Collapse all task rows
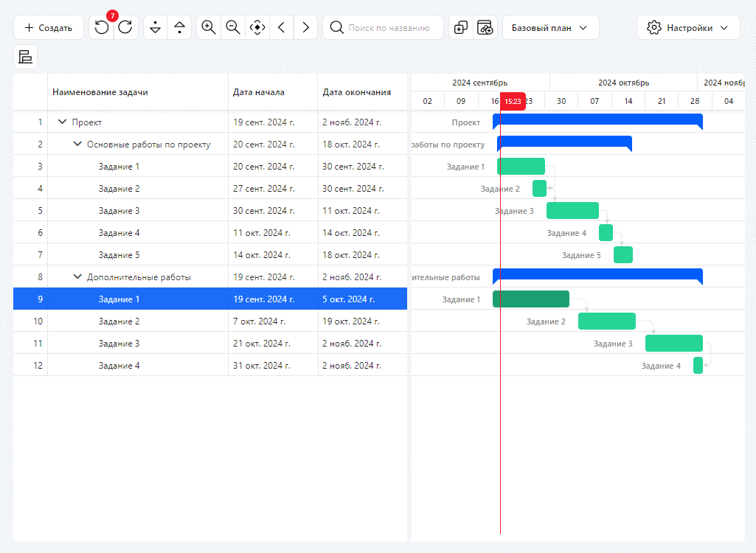The image size is (756, 553). [x=179, y=27]
